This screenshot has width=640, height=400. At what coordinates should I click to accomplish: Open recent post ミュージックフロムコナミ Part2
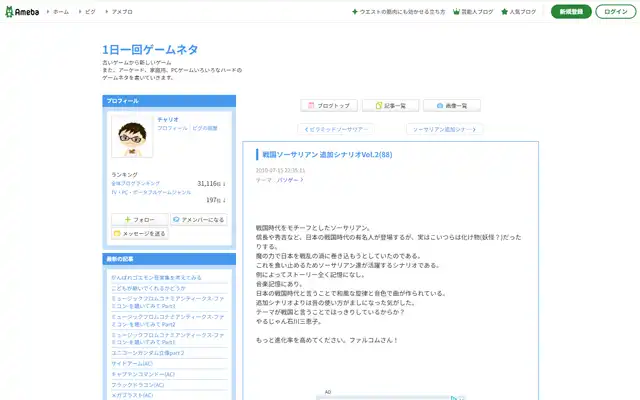click(x=168, y=320)
